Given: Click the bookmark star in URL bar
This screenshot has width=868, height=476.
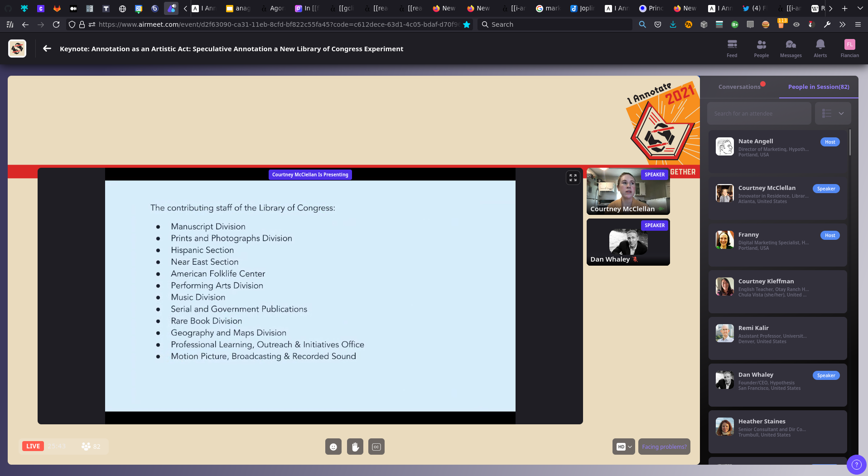Looking at the screenshot, I should click(467, 24).
